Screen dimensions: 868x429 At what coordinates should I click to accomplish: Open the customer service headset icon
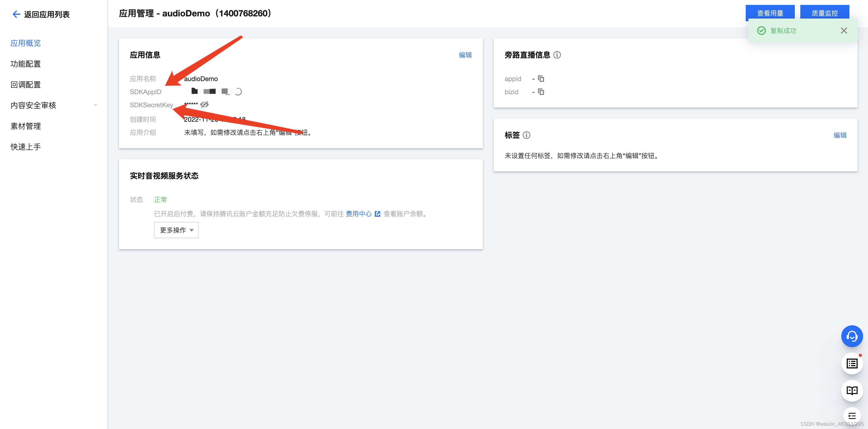point(852,336)
